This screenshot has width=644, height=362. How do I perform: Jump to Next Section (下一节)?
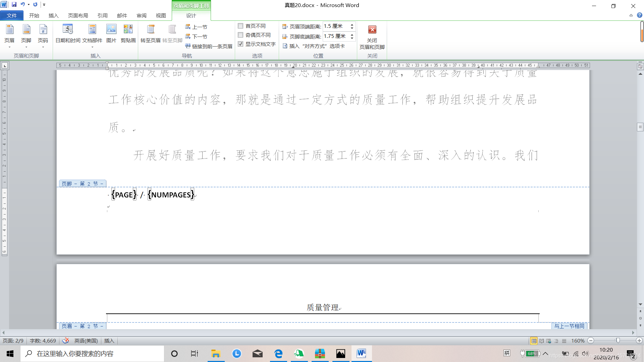click(197, 37)
